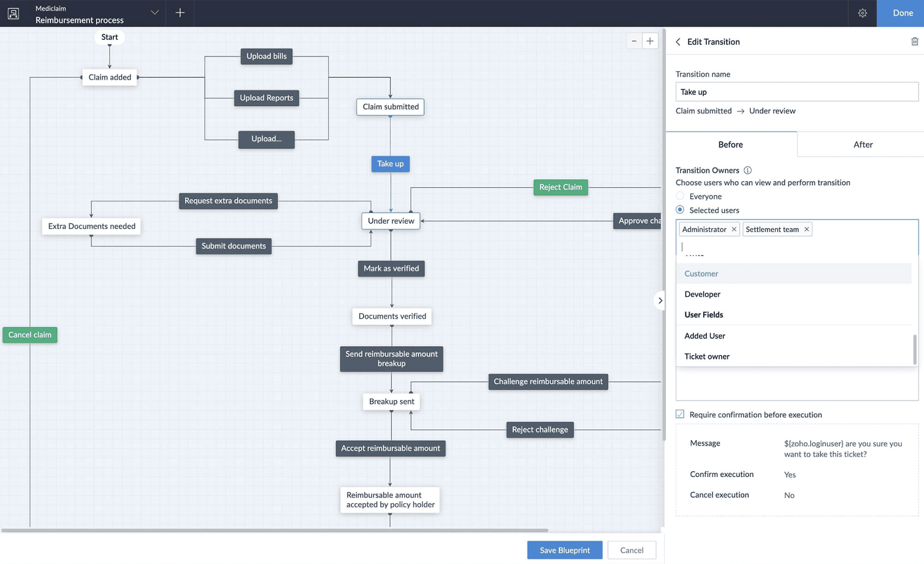
Task: Click the zoom-out minus icon on the canvas
Action: (634, 41)
